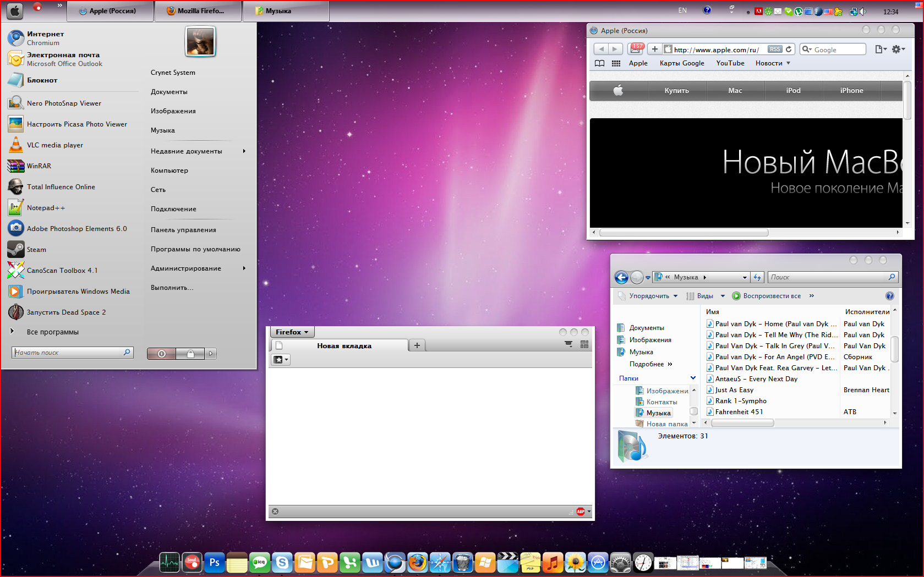
Task: Click the refresh button in the Музыка window
Action: point(757,277)
